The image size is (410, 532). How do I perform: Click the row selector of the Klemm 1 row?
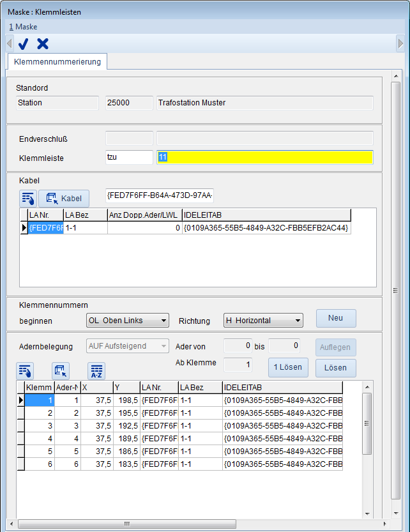(x=20, y=400)
